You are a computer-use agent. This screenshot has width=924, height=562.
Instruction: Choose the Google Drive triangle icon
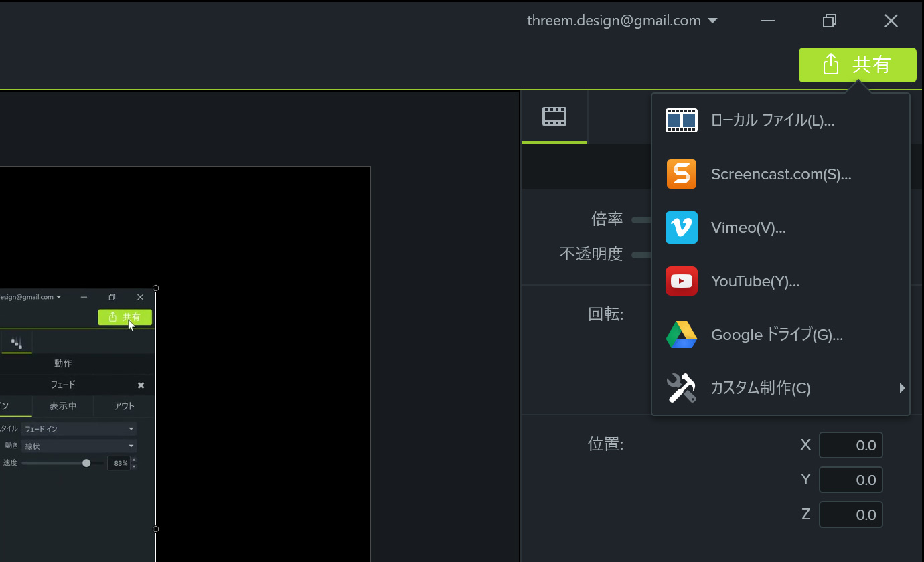(681, 335)
